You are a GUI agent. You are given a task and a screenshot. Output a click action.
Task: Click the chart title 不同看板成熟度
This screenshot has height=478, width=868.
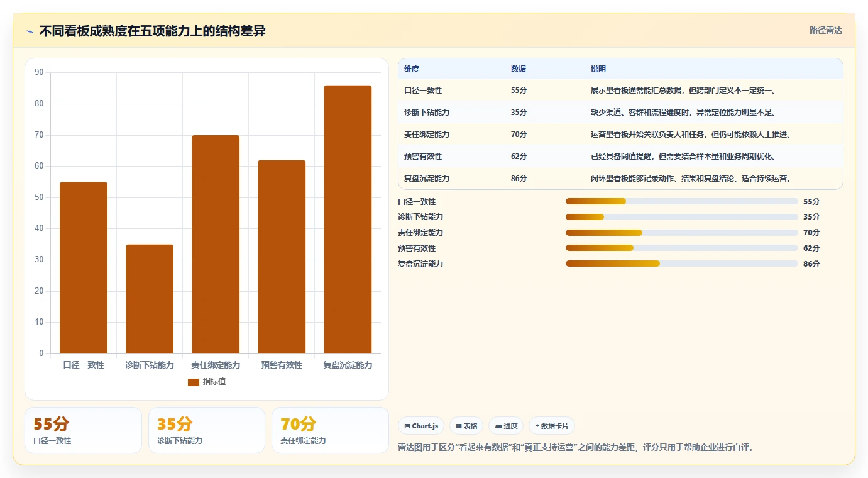tap(153, 31)
